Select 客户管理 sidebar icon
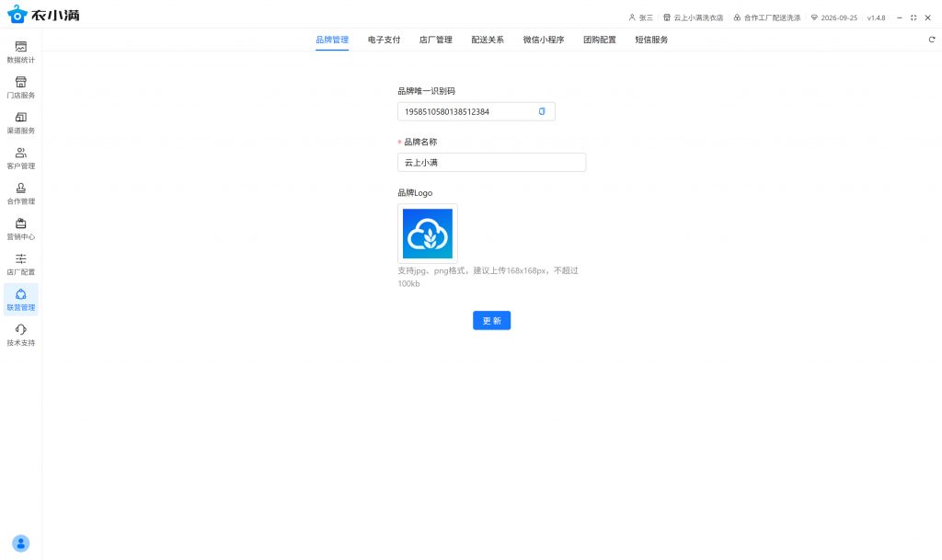 pyautogui.click(x=20, y=158)
